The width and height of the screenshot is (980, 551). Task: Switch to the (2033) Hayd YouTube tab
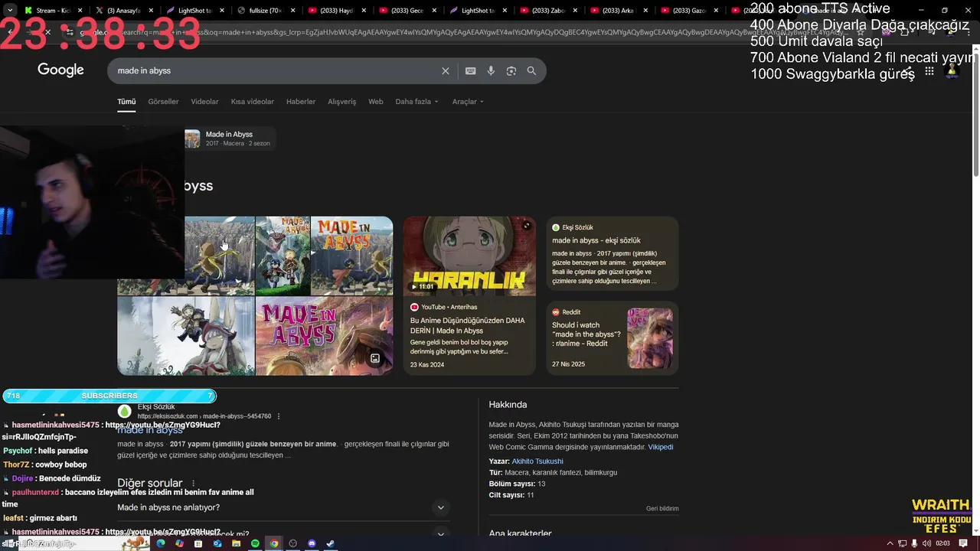335,11
